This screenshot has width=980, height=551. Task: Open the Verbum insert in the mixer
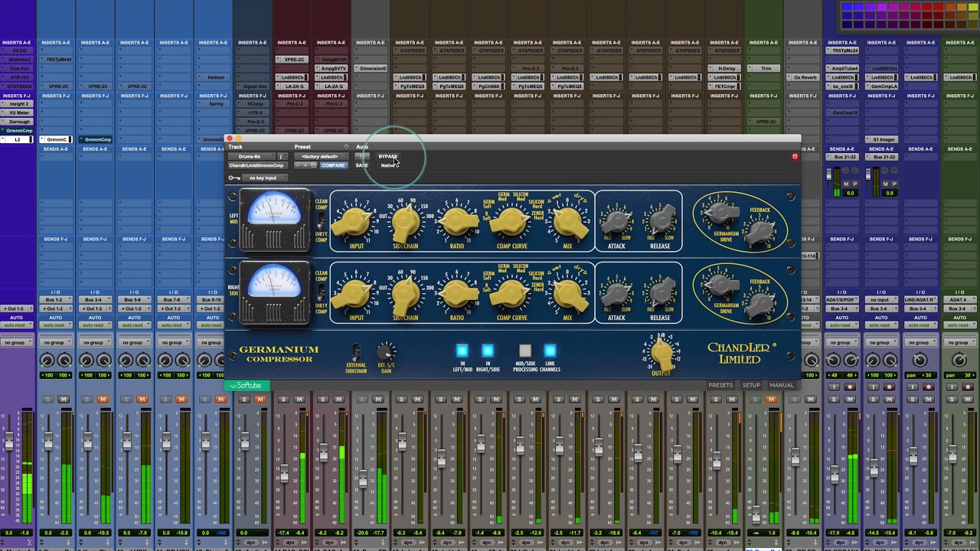pyautogui.click(x=214, y=77)
